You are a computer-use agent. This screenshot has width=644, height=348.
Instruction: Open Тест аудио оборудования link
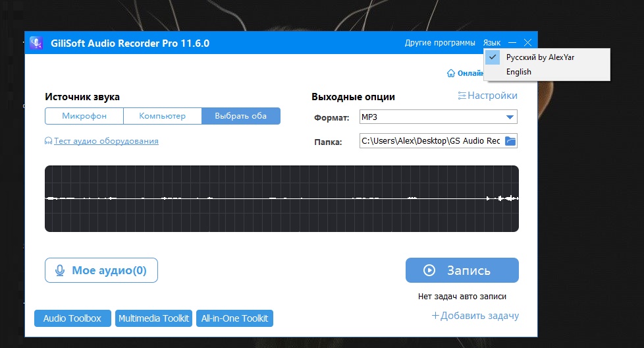(106, 141)
